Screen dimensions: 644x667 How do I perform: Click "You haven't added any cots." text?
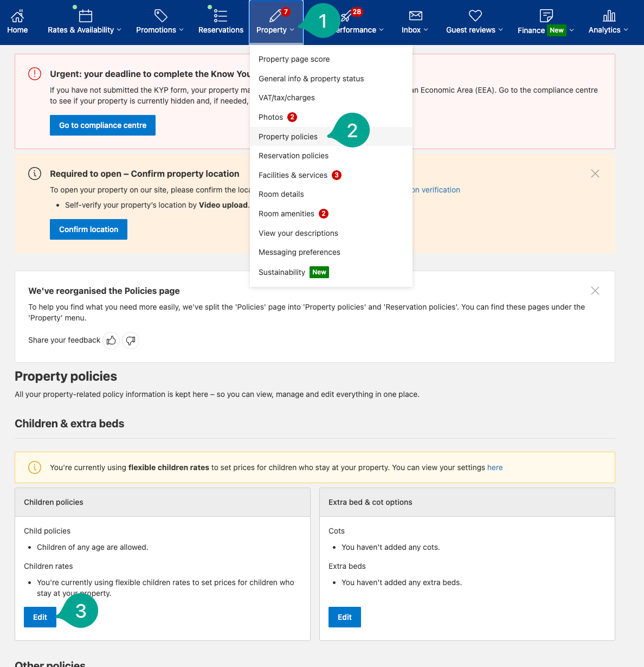point(391,547)
